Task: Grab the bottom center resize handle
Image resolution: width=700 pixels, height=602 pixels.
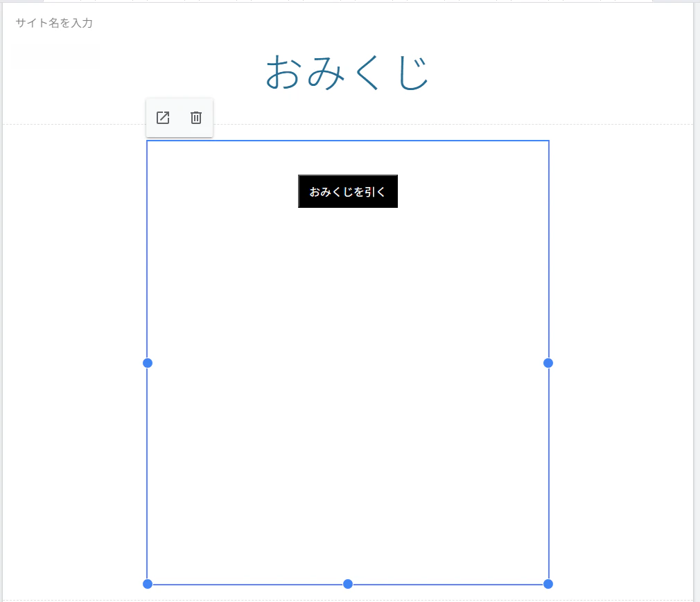Action: point(348,584)
